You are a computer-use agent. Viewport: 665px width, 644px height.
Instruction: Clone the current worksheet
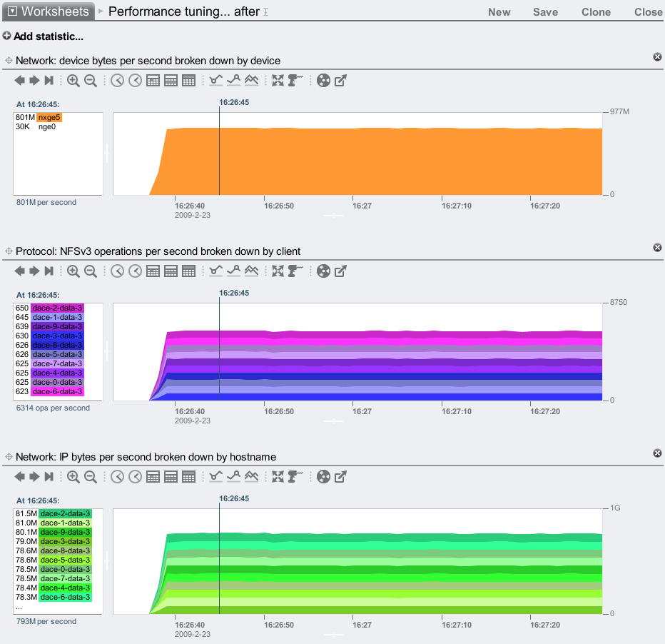pos(596,12)
